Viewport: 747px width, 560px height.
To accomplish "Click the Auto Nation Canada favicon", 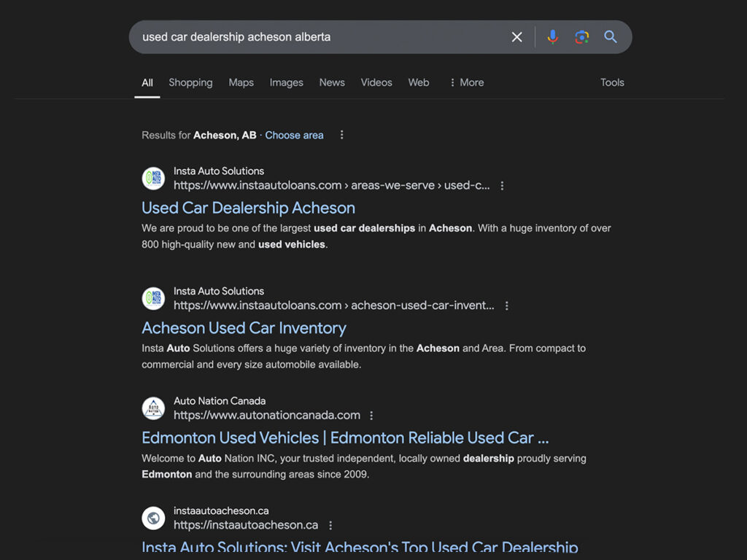I will point(152,408).
